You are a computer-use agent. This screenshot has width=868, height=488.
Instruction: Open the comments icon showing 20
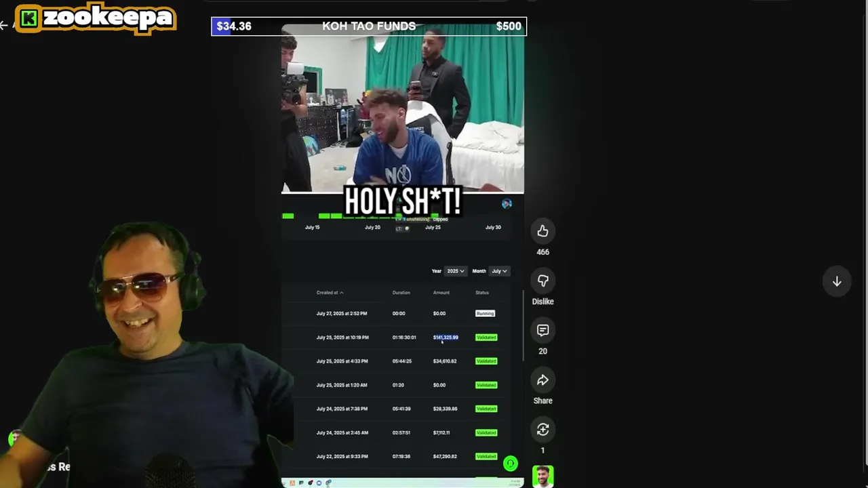click(x=542, y=331)
